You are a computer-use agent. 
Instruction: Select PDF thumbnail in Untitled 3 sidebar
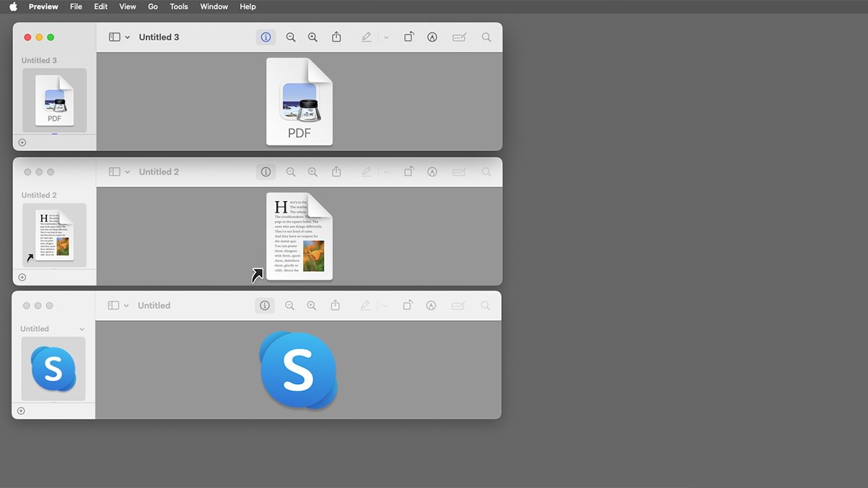click(x=54, y=100)
